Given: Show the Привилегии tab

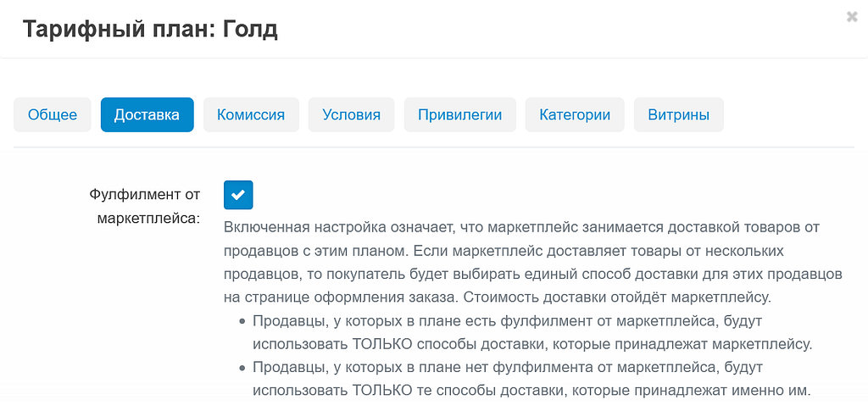Looking at the screenshot, I should point(459,115).
